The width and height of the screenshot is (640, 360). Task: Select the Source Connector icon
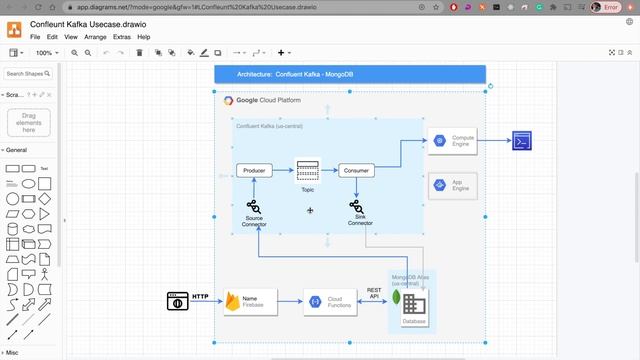pos(253,207)
